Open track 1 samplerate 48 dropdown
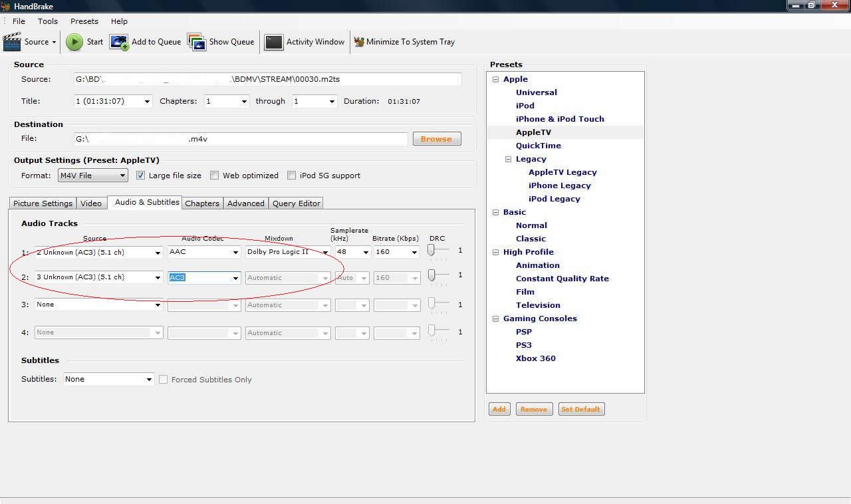 352,252
